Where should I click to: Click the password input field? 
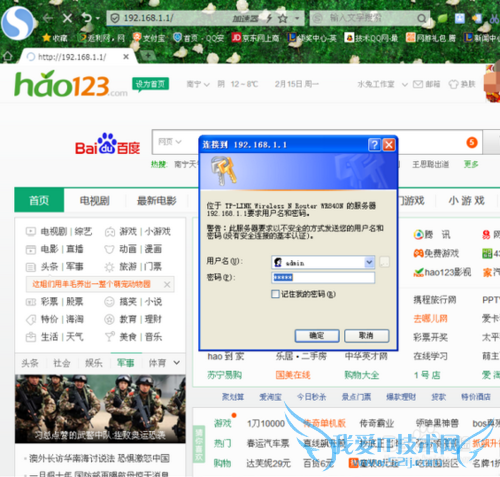tap(323, 277)
